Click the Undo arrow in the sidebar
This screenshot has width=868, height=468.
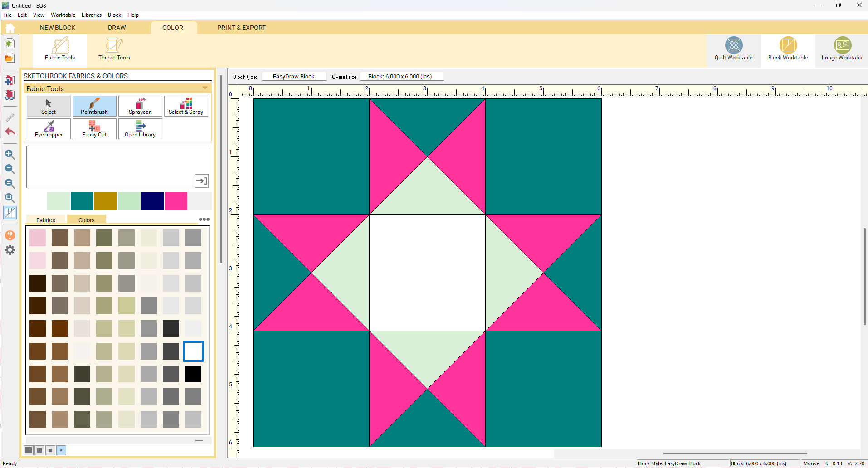point(10,132)
